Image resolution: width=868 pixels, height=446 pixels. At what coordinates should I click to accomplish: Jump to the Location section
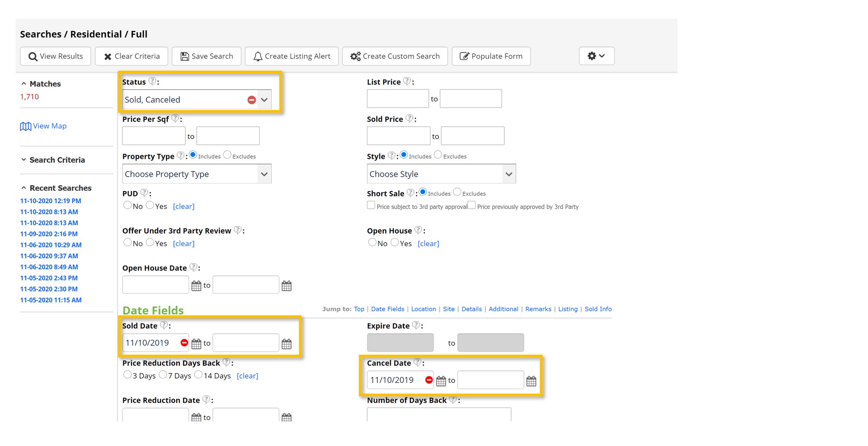tap(423, 309)
